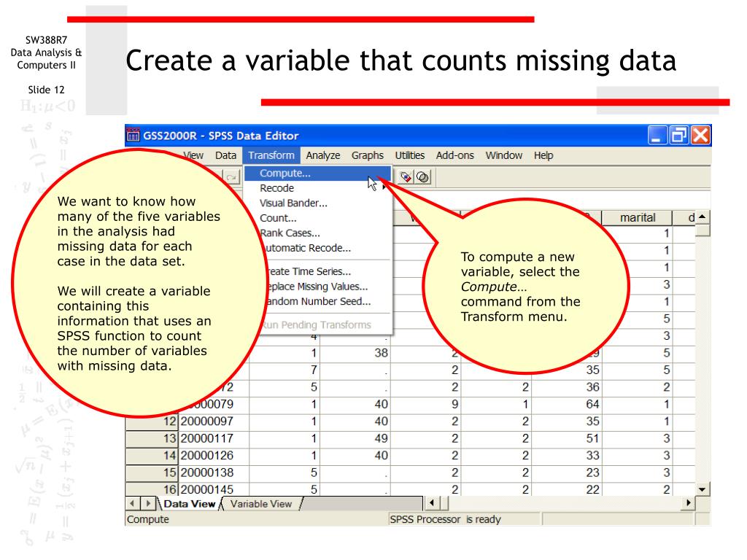The height and width of the screenshot is (560, 747).
Task: Select Visual Bander... menu entry
Action: 318,203
